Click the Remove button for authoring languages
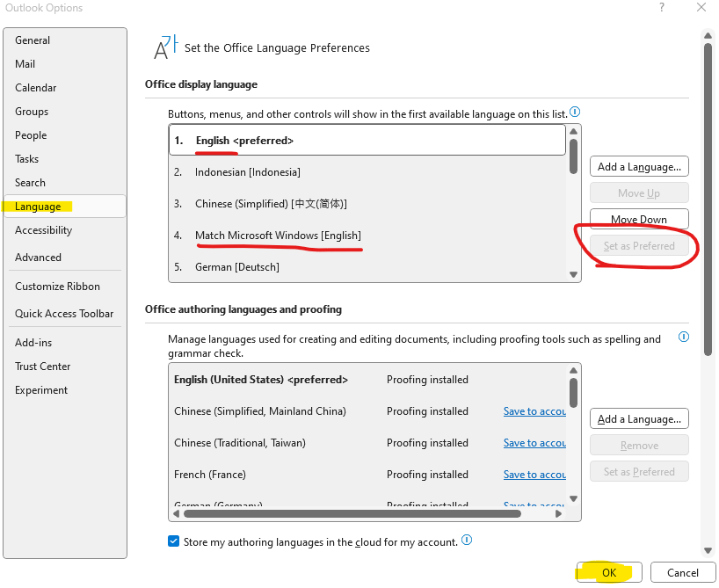Screen dimensions: 719x588 tap(639, 445)
